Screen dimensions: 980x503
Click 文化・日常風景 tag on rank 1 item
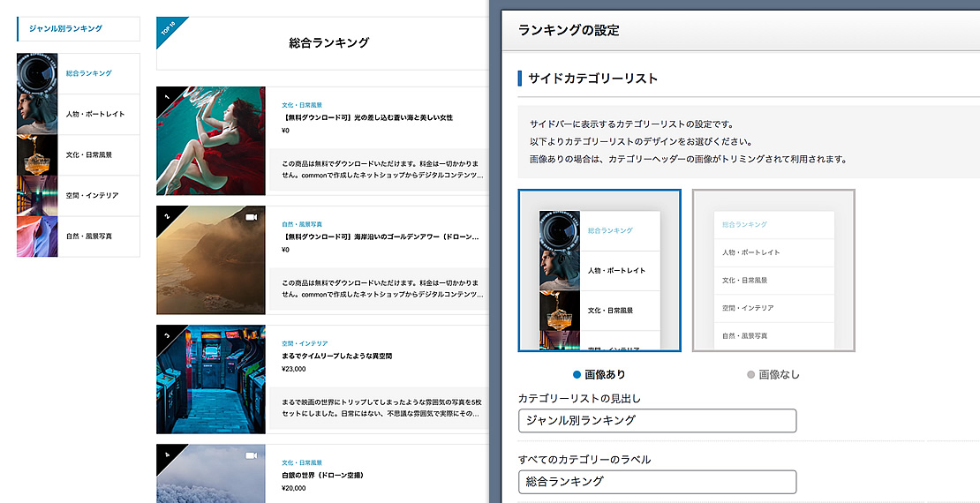coord(302,105)
